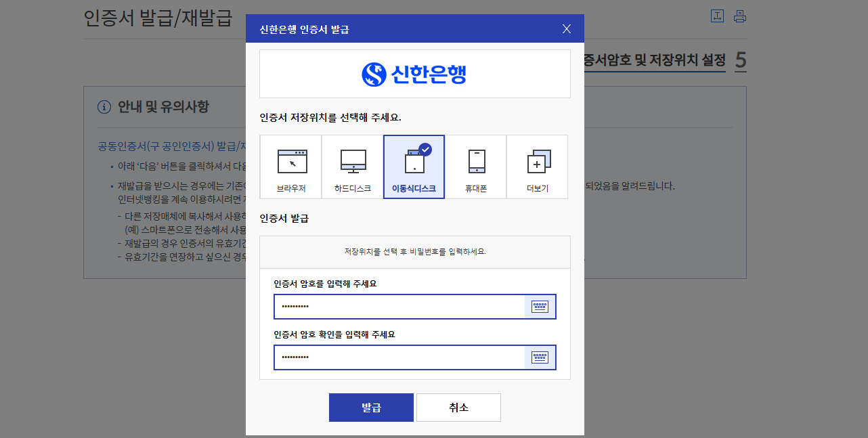Viewport: 868px width, 438px height.
Task: Focus the 인증서 암호 password field
Action: click(x=399, y=307)
